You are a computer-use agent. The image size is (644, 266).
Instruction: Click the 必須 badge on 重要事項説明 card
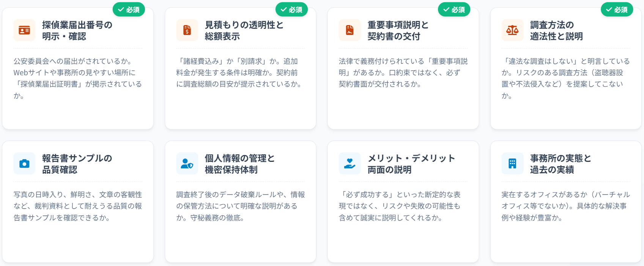[454, 9]
